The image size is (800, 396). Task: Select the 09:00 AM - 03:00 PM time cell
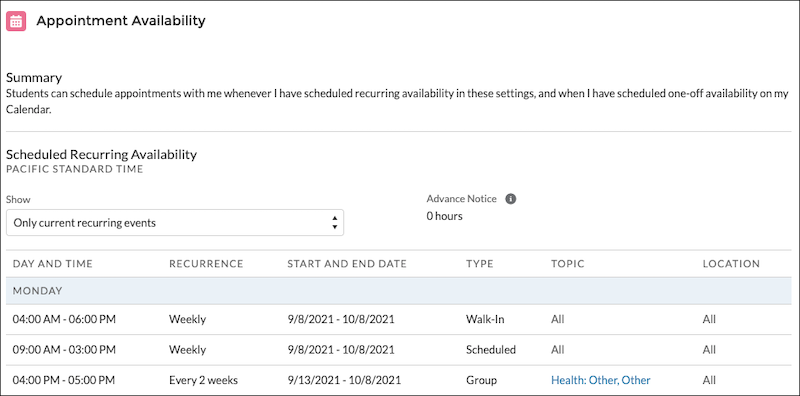pyautogui.click(x=64, y=350)
